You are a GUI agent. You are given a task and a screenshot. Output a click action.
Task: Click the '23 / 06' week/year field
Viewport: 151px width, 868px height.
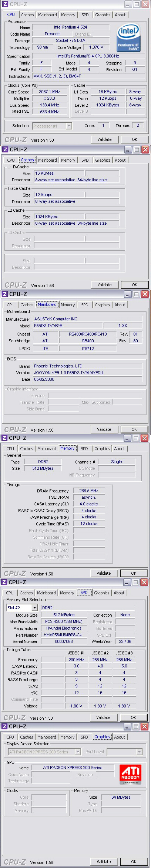coord(125,641)
